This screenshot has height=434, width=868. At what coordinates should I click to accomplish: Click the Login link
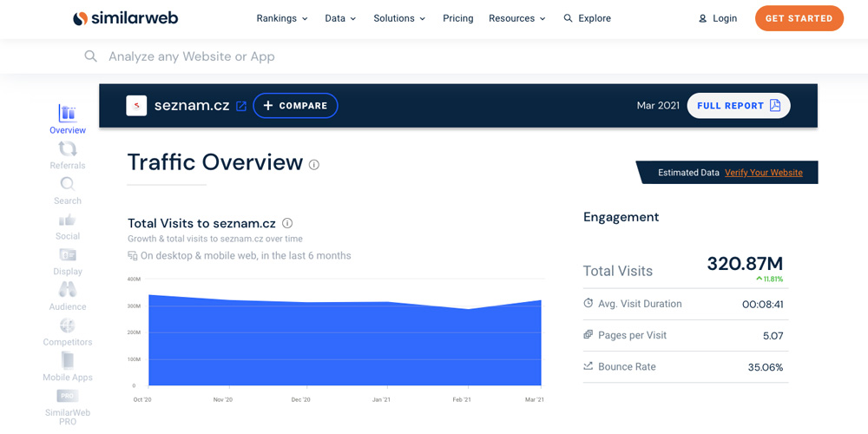[725, 18]
